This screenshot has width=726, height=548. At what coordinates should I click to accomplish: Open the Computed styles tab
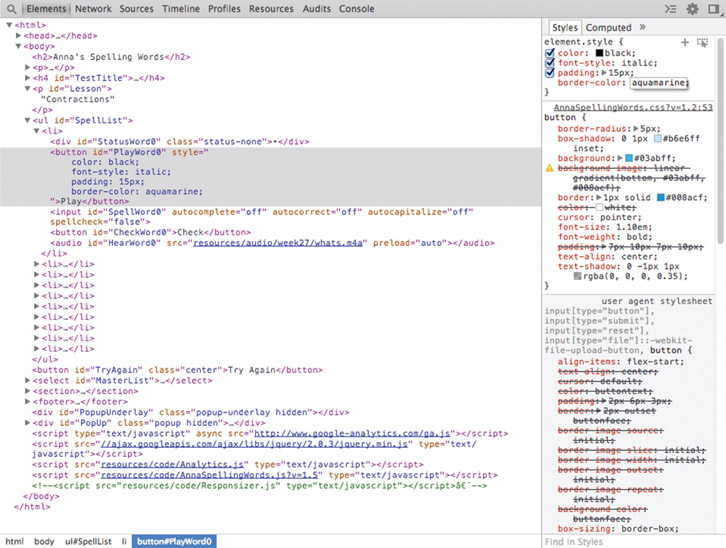[x=608, y=27]
